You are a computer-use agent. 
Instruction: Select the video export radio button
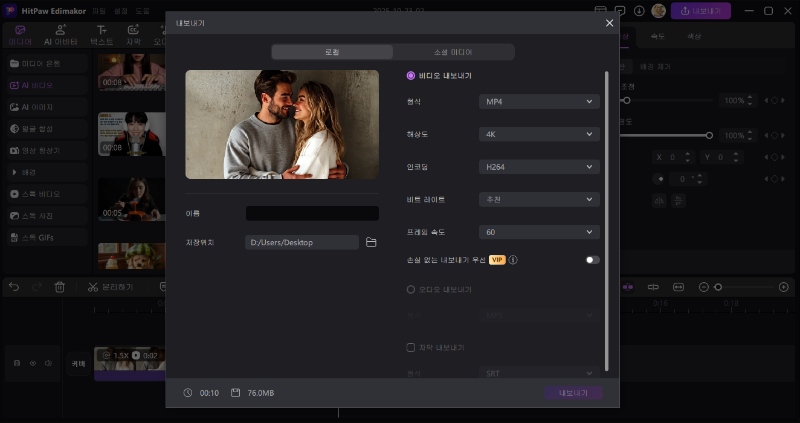[x=411, y=75]
